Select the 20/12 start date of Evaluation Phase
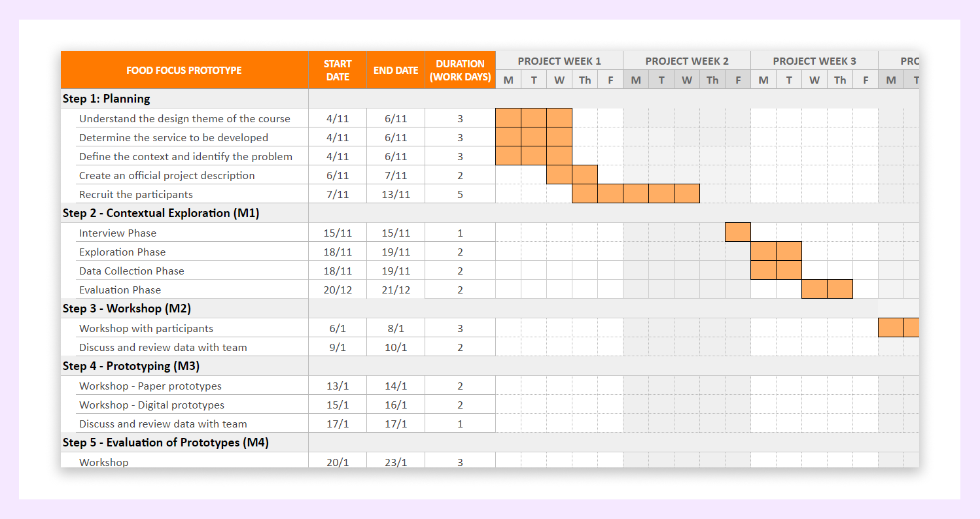980x519 pixels. click(x=338, y=290)
